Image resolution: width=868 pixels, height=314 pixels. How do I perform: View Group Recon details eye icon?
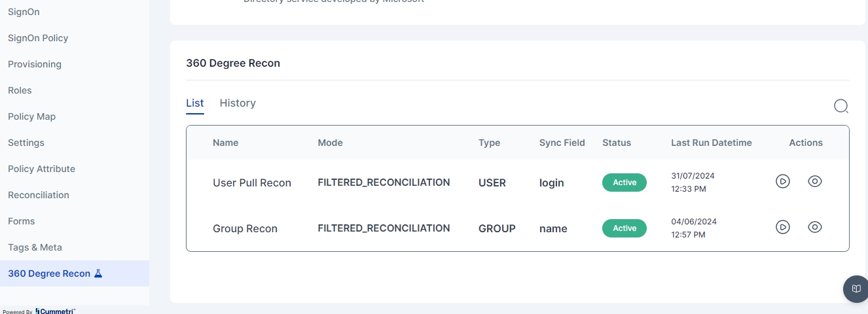point(814,228)
